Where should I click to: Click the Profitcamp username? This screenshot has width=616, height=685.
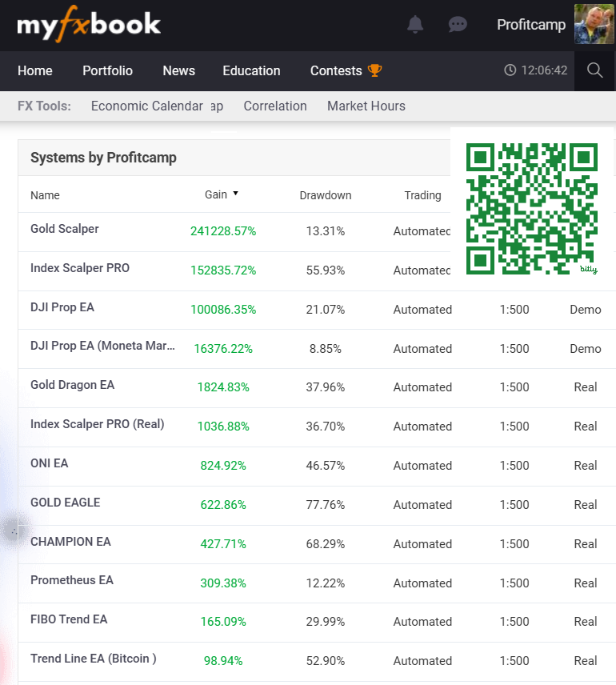[531, 25]
